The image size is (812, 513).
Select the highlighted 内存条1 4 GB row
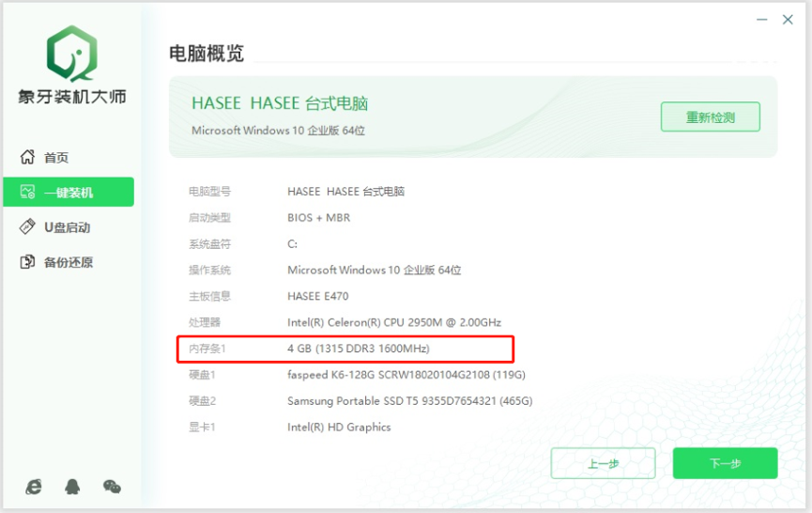click(x=346, y=349)
